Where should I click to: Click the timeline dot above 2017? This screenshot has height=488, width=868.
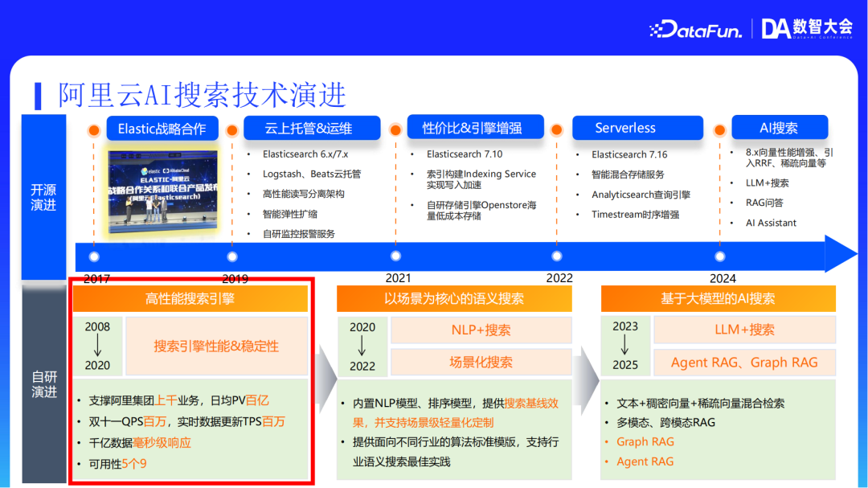pos(96,255)
